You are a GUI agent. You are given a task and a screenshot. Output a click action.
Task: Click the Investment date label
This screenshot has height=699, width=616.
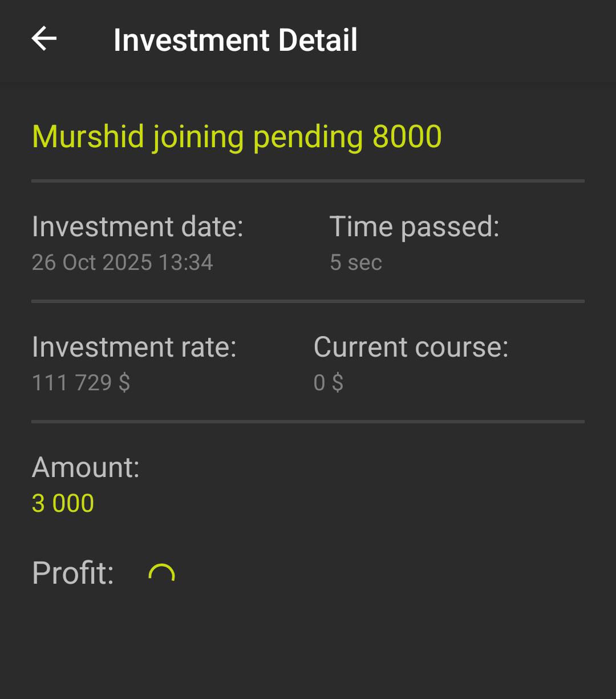[137, 227]
